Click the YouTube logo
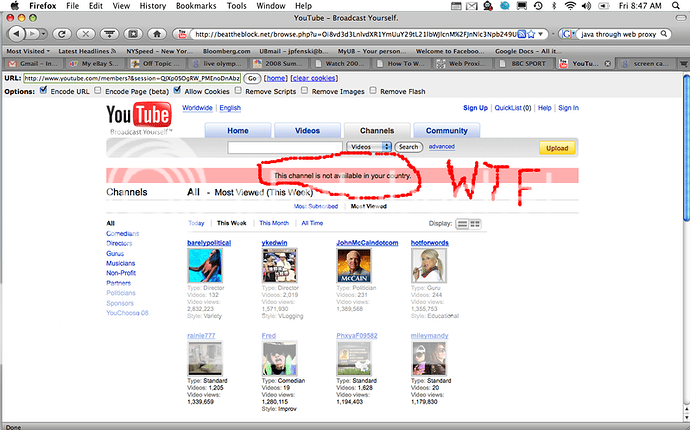 tap(139, 115)
